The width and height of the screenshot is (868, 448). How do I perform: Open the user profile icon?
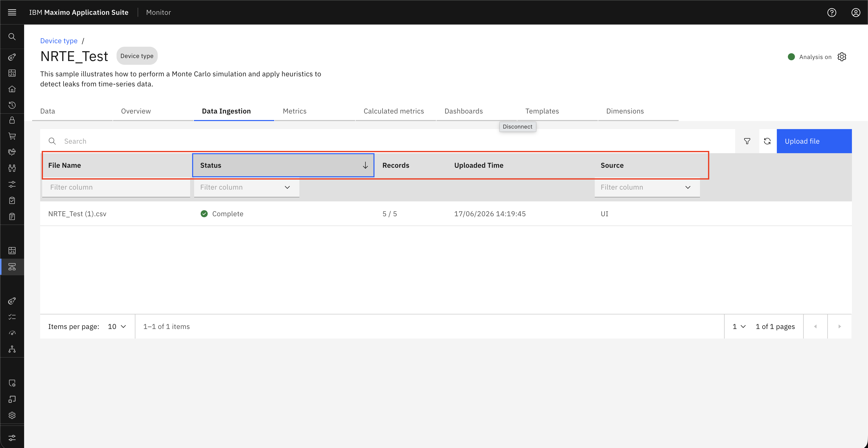pos(855,12)
